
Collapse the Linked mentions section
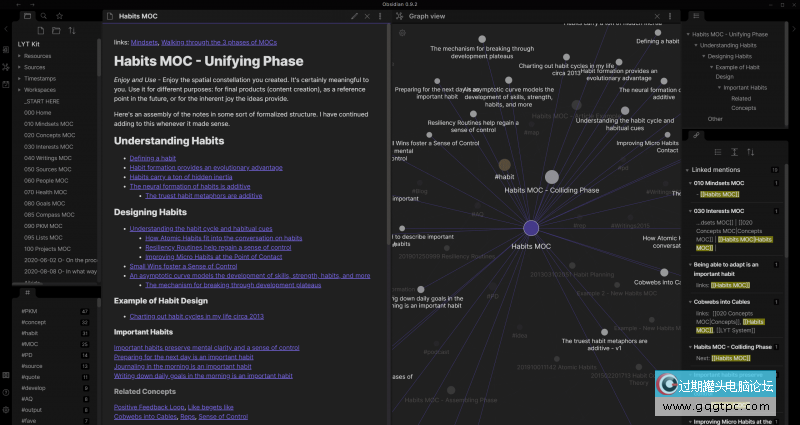[688, 170]
